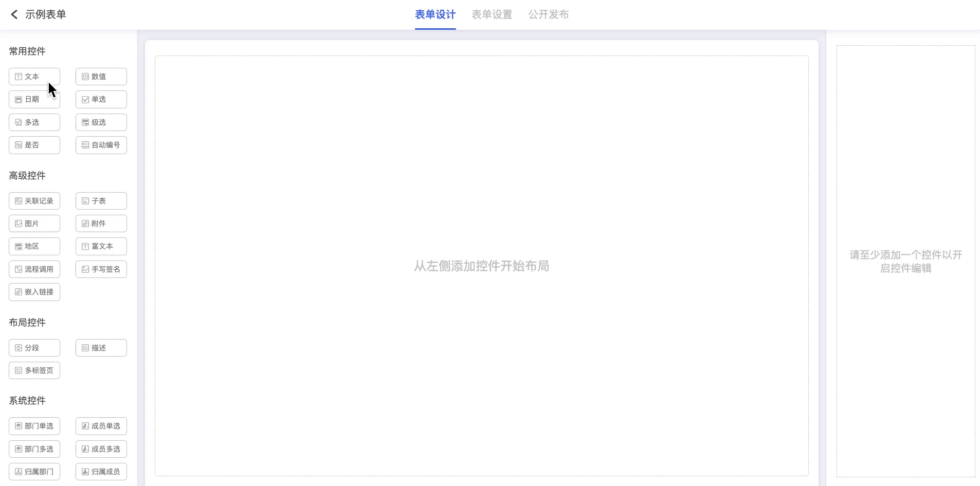Add the 手写签名 signature control
Screen dimensions: 980x486
tap(101, 269)
